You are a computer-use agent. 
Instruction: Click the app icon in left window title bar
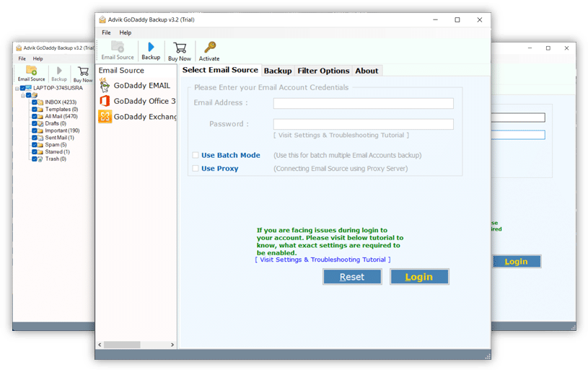click(19, 48)
